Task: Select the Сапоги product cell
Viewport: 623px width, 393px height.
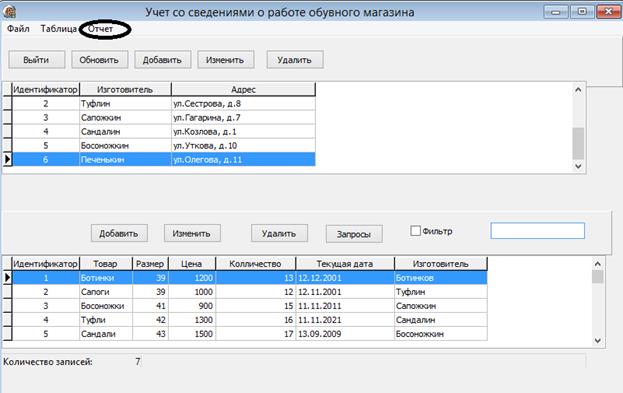Action: 106,292
